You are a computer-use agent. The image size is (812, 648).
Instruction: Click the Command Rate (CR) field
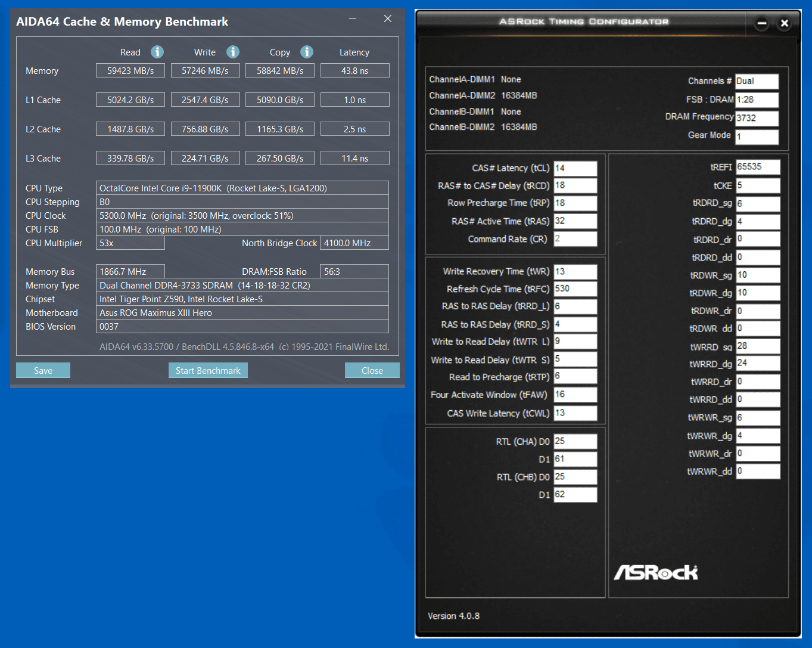click(575, 238)
